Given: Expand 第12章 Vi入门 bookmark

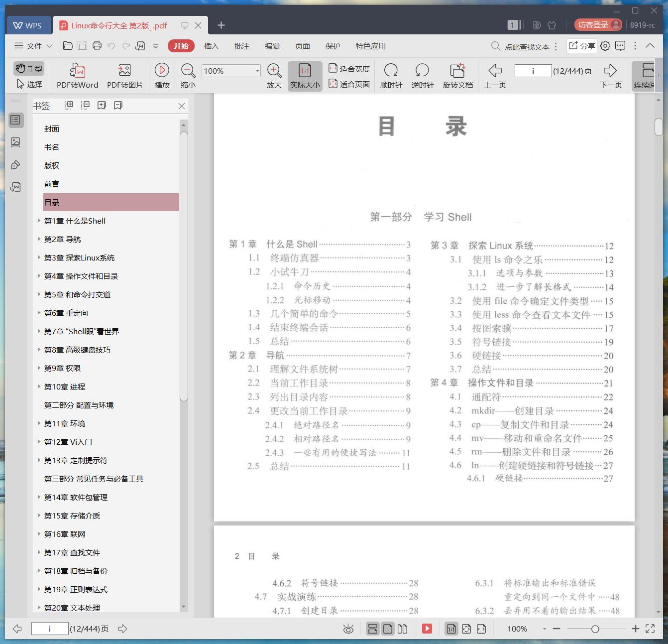Looking at the screenshot, I should tap(39, 442).
